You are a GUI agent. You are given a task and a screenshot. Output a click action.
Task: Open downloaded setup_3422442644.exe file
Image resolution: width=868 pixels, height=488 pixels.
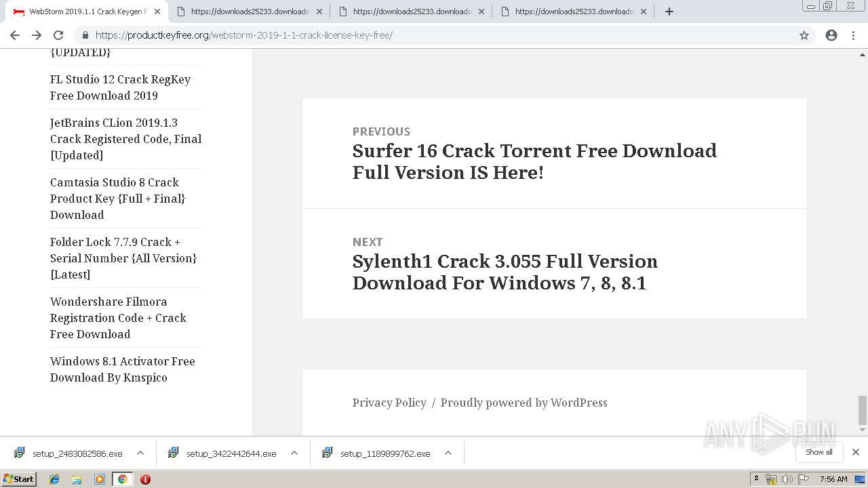coord(222,453)
